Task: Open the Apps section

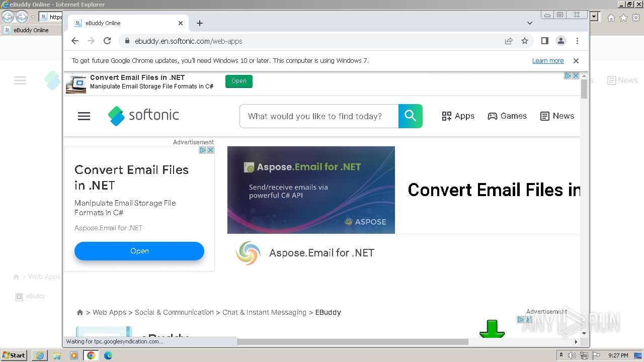Action: coord(458,116)
